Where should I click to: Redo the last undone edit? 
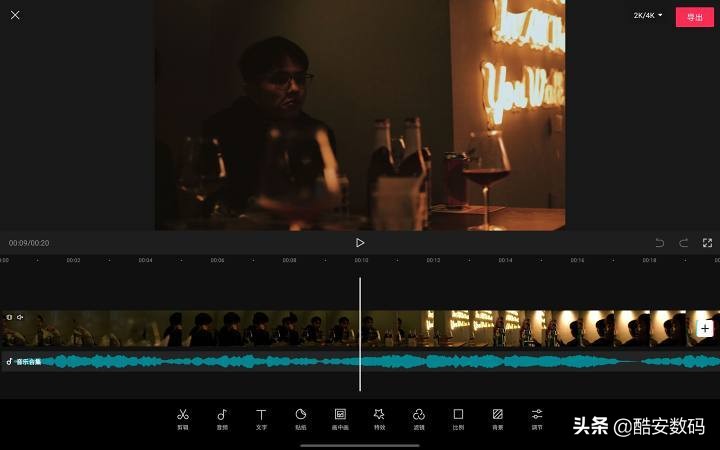(x=683, y=243)
